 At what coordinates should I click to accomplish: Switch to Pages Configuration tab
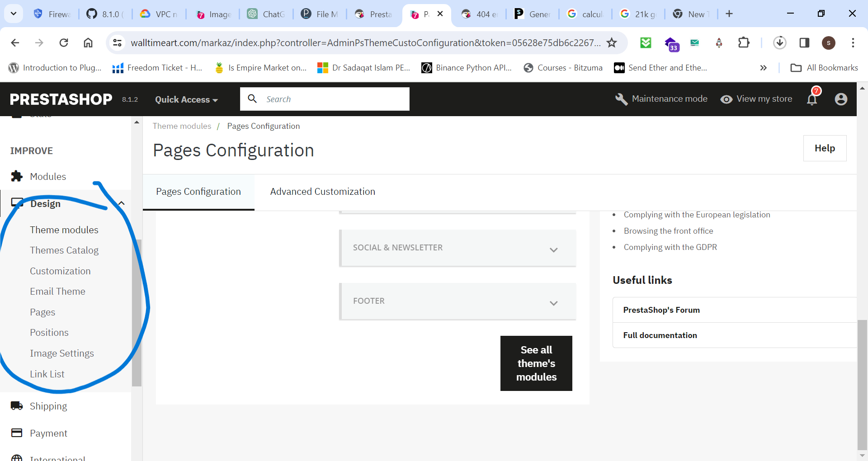click(x=198, y=192)
